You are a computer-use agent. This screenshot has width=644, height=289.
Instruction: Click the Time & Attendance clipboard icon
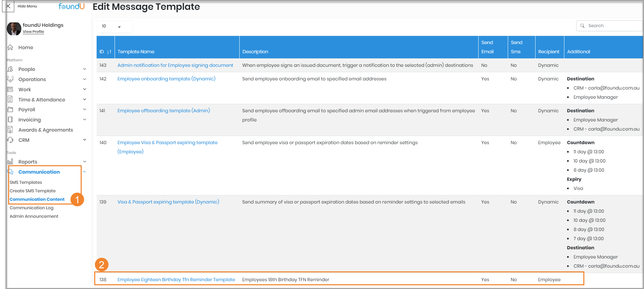(11, 99)
